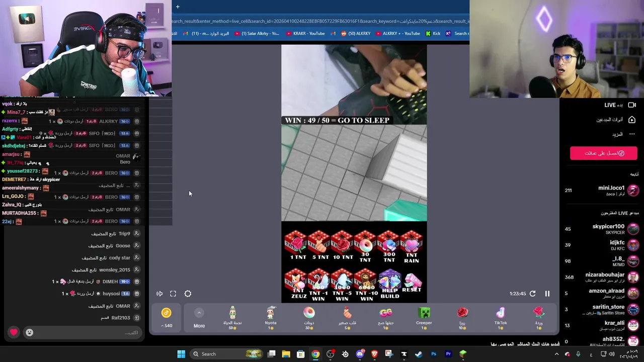The width and height of the screenshot is (644, 362).
Task: Open the Kick bookmark
Action: (x=433, y=34)
